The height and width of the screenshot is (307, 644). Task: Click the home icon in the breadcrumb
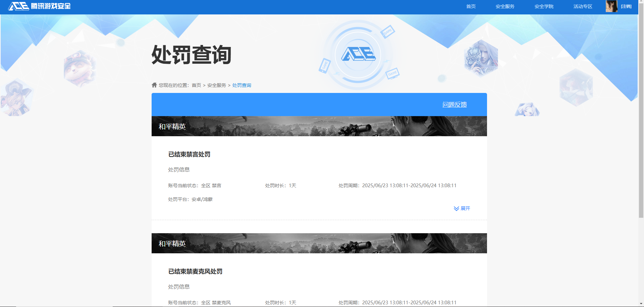click(x=154, y=85)
